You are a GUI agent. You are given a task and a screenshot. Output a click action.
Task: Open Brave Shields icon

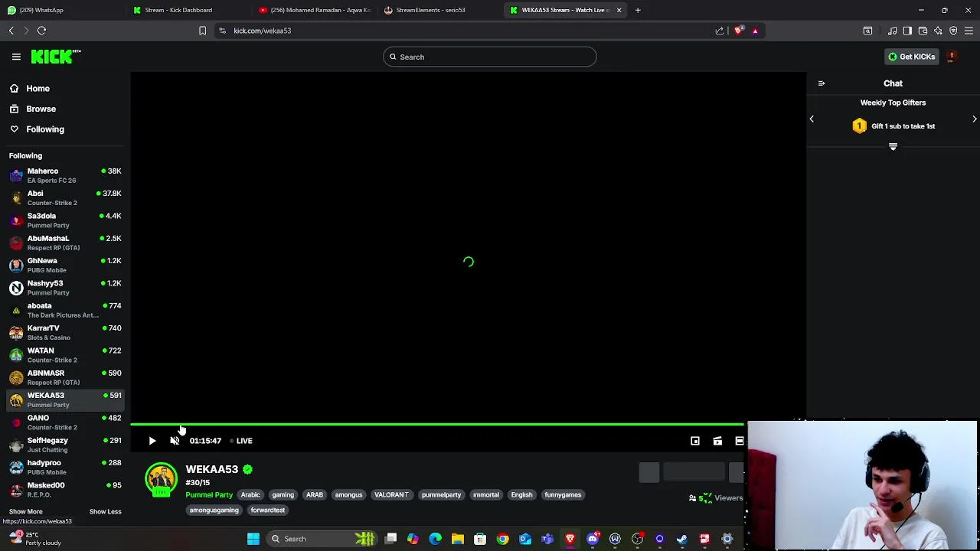tap(738, 31)
